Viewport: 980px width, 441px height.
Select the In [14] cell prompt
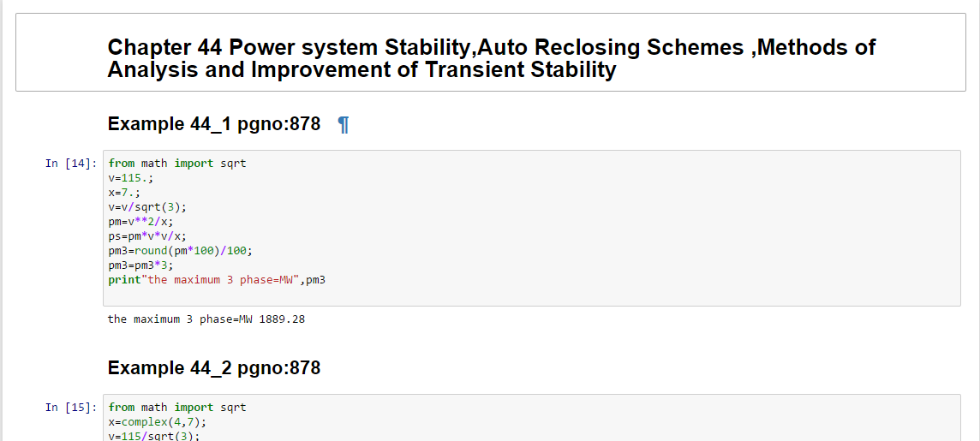coord(71,164)
